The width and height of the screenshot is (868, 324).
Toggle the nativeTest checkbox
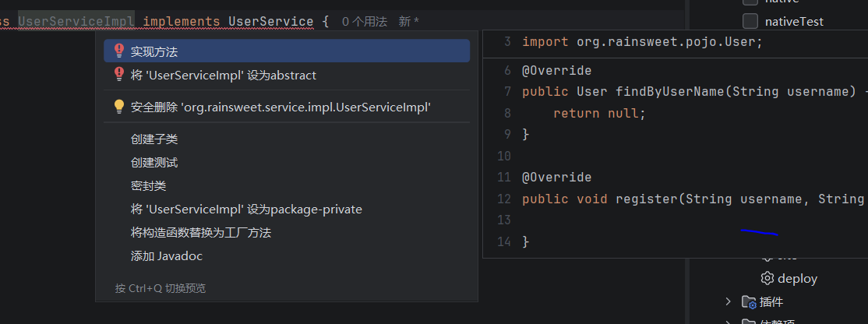[750, 22]
